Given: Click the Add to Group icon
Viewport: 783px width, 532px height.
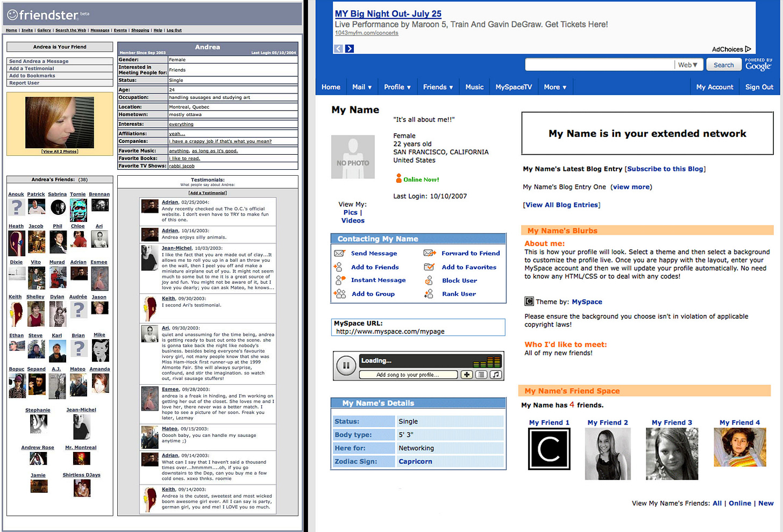Looking at the screenshot, I should (340, 293).
